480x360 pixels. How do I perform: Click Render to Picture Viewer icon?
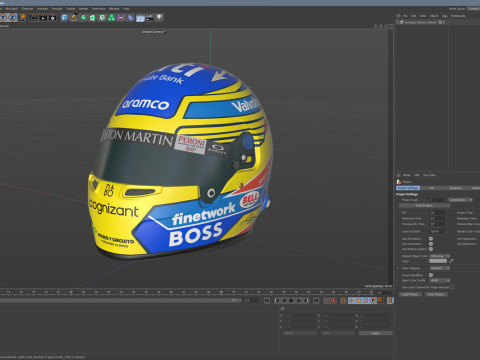pyautogui.click(x=43, y=18)
